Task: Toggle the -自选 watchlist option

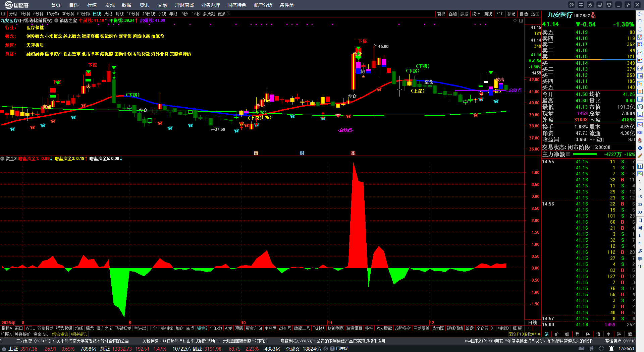Action: [523, 14]
